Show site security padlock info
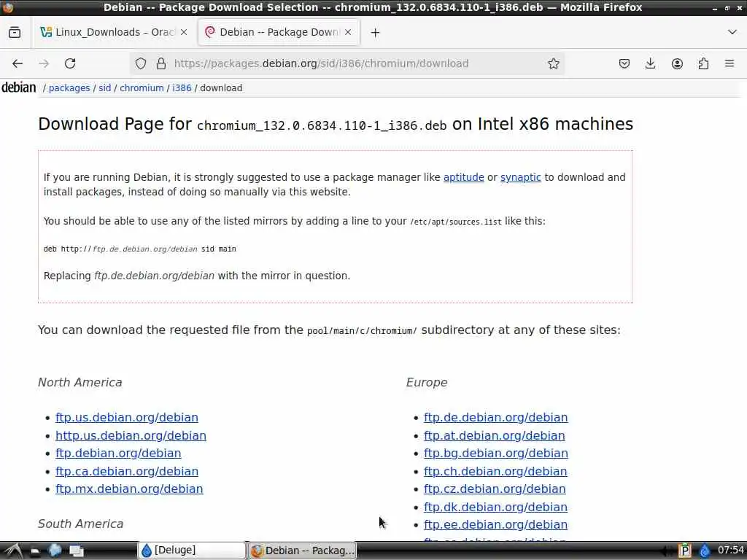 [161, 63]
